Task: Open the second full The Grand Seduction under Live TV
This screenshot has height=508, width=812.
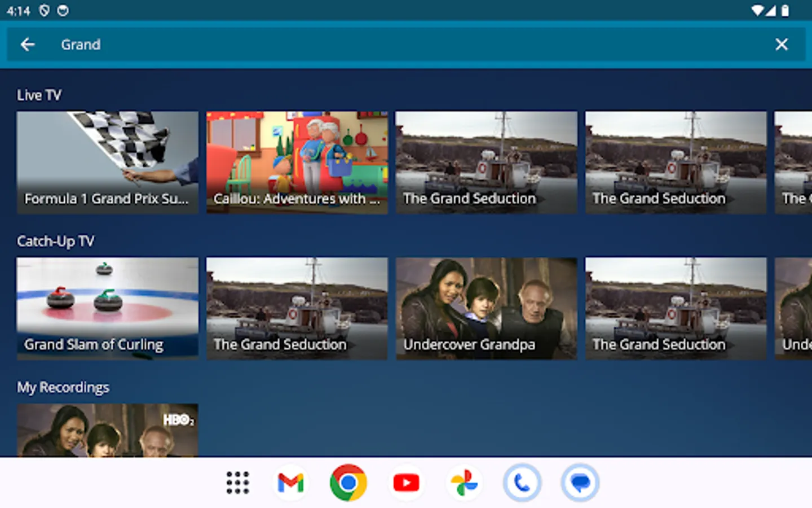Action: coord(676,163)
